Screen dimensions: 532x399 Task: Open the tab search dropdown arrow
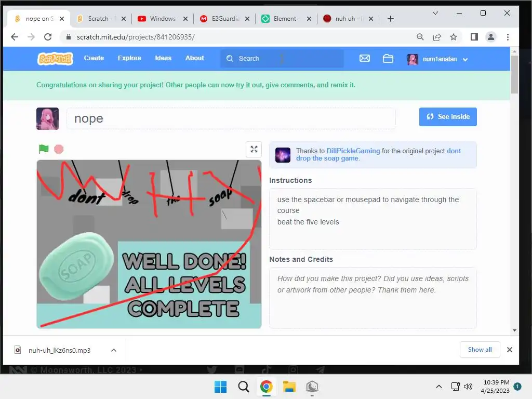(435, 13)
